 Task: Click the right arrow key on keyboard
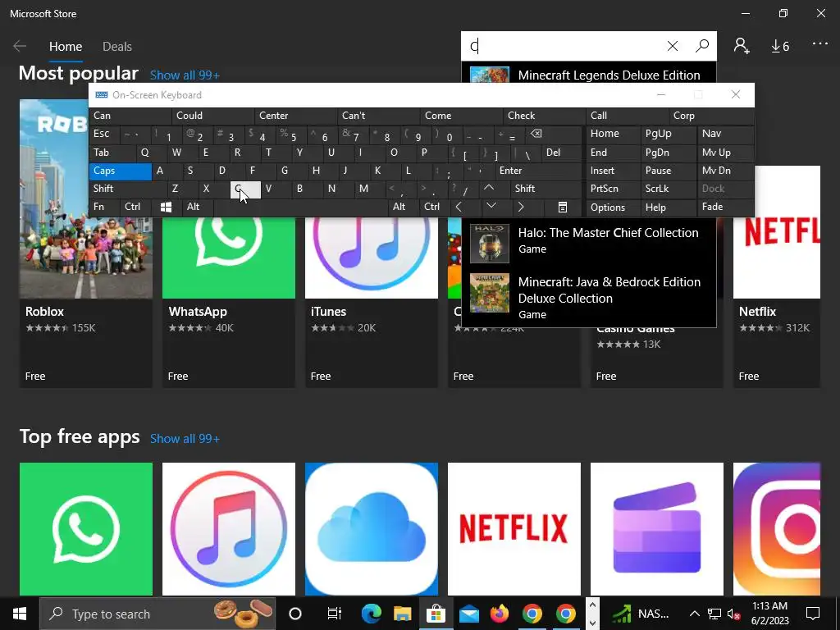(521, 207)
